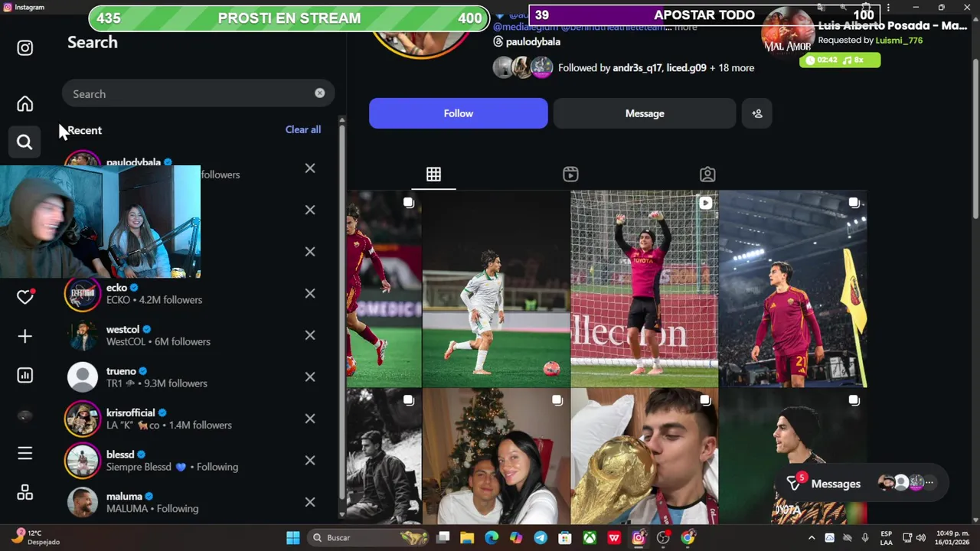This screenshot has width=980, height=551.
Task: Remove maluma from recent searches
Action: (x=310, y=502)
